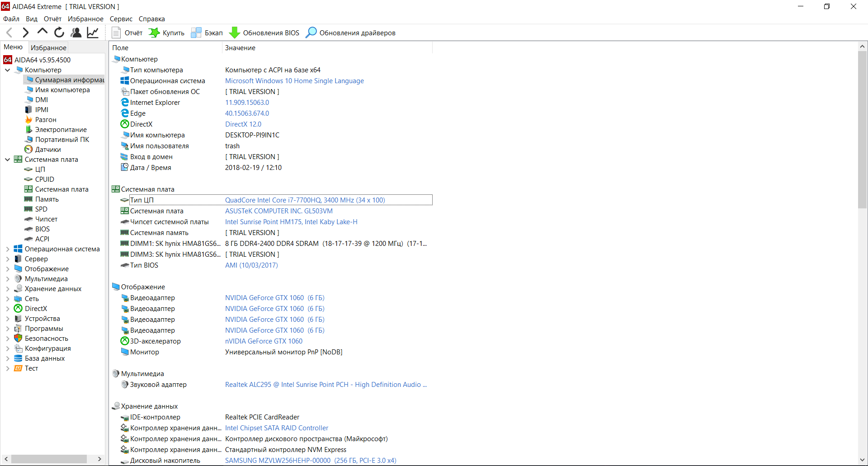Open the user profile icon in toolbar
Viewport: 868px width, 466px height.
point(76,33)
